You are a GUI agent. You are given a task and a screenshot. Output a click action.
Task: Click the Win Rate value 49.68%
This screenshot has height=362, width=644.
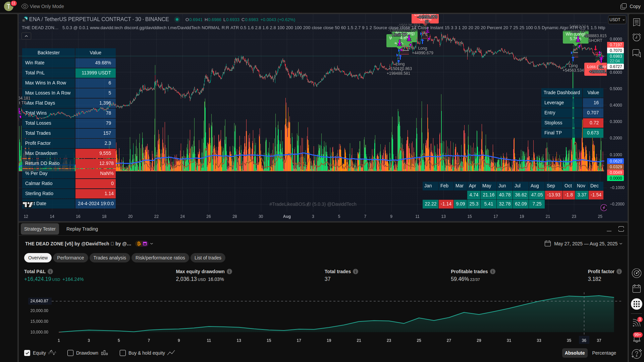coord(96,63)
